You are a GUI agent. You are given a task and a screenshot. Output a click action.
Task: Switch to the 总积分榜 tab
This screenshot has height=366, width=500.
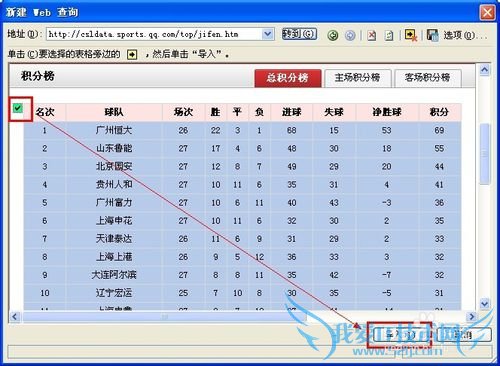(x=288, y=78)
